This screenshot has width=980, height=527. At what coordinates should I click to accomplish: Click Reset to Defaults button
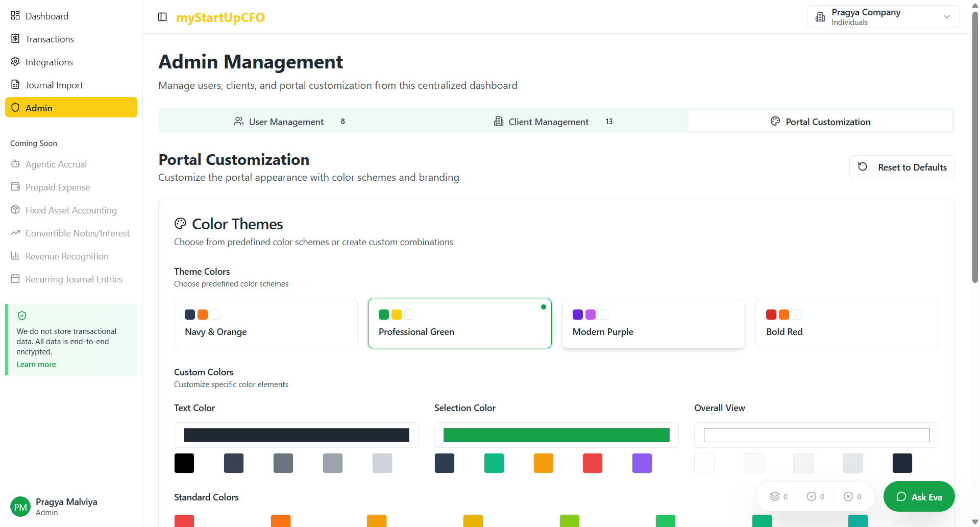coord(902,167)
